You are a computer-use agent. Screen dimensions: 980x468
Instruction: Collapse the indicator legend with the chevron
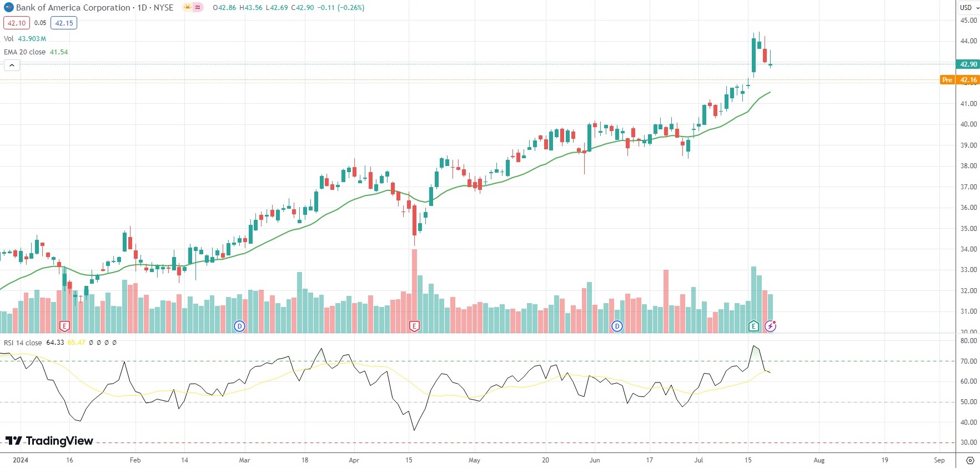(x=12, y=66)
